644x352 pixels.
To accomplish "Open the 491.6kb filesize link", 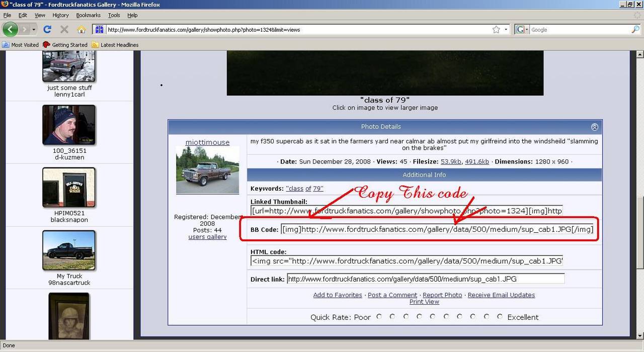I will click(x=477, y=162).
